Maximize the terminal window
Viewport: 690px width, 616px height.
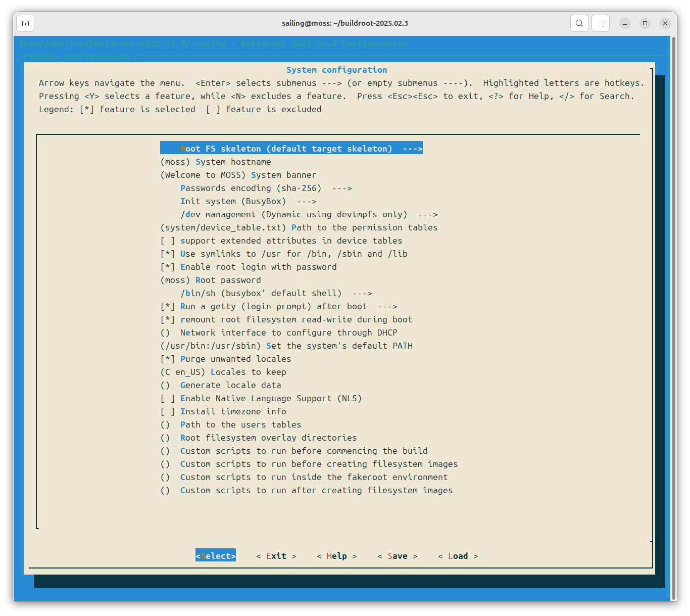coord(645,23)
